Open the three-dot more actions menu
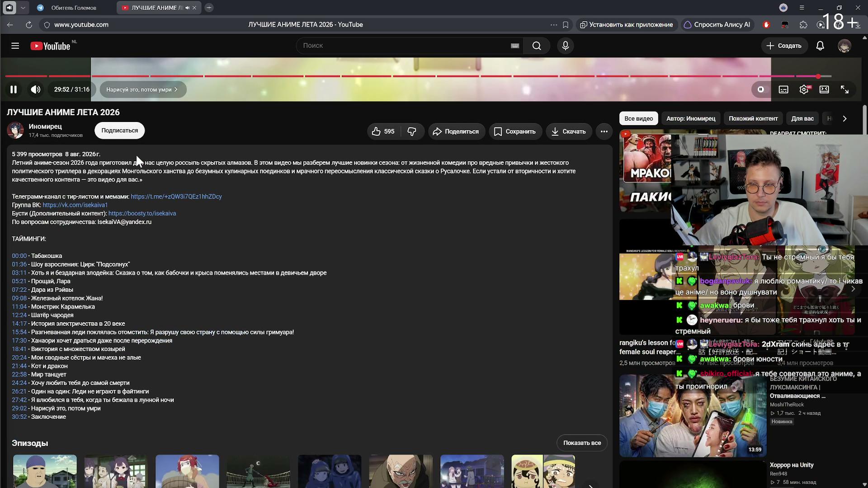 [x=604, y=131]
